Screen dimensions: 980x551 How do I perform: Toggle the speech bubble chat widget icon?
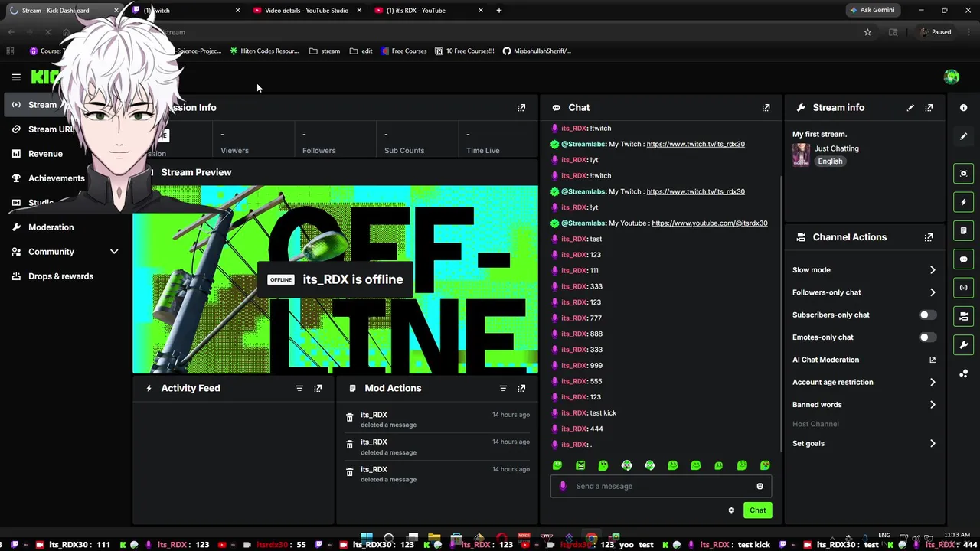point(963,259)
